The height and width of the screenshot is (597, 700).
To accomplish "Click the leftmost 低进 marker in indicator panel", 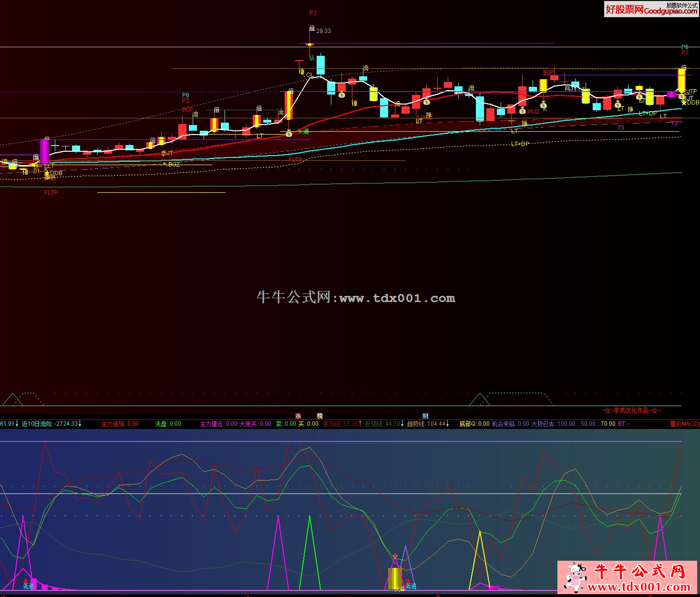I will [x=29, y=586].
